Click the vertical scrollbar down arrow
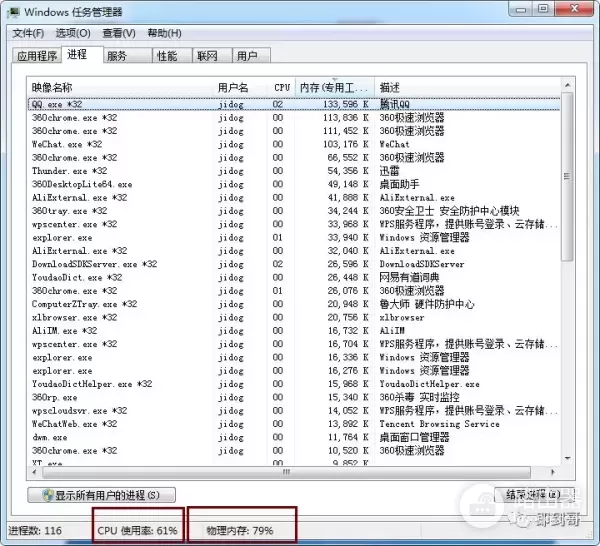 point(567,458)
